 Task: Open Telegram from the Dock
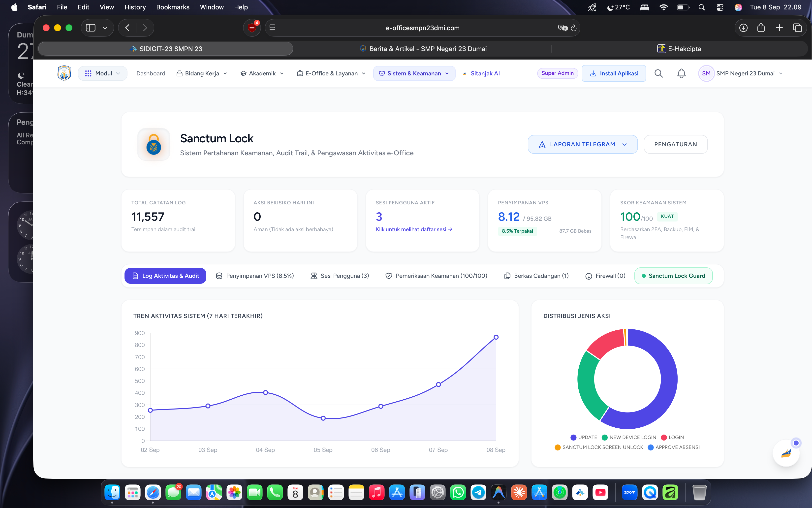pos(478,493)
